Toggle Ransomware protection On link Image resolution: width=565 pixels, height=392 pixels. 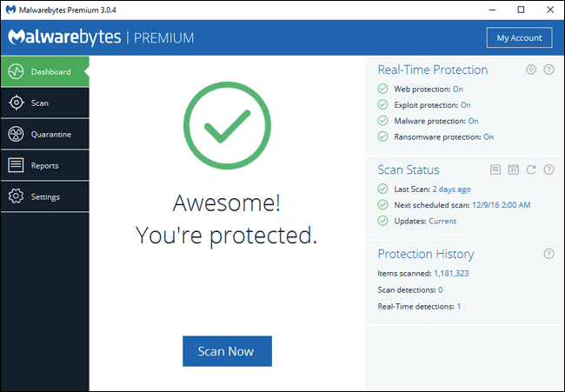click(489, 137)
